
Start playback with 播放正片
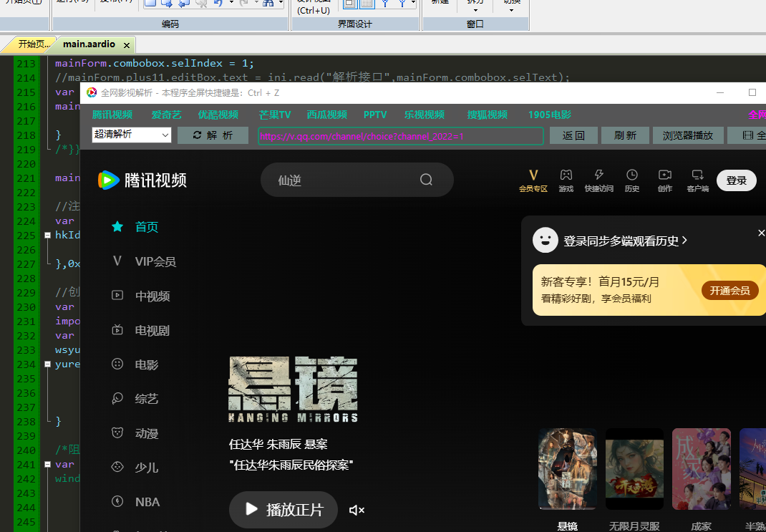click(x=283, y=510)
